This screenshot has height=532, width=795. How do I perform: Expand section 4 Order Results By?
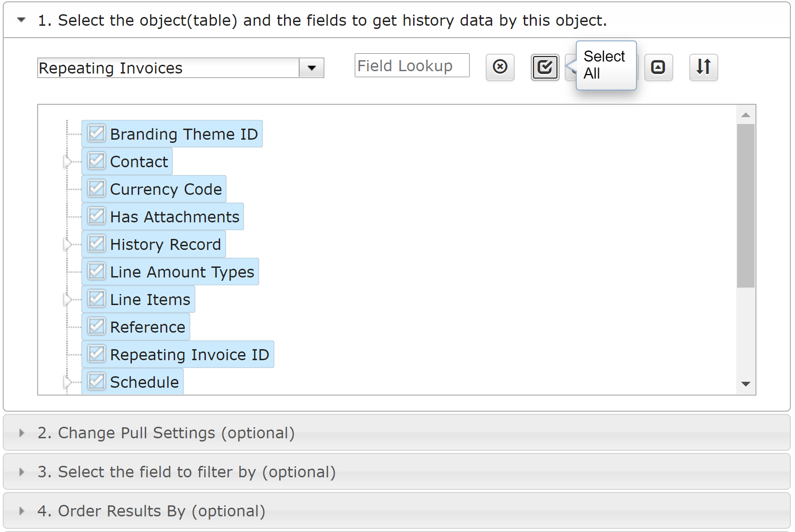pos(152,511)
